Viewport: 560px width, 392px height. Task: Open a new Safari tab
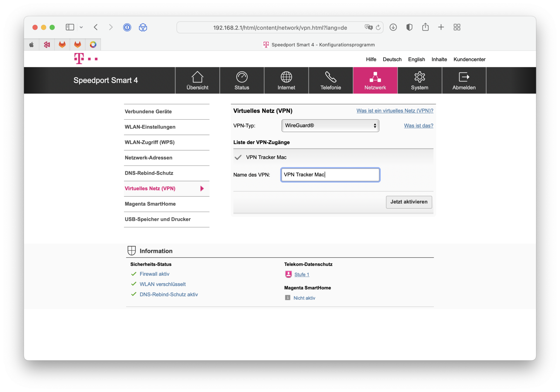[441, 27]
